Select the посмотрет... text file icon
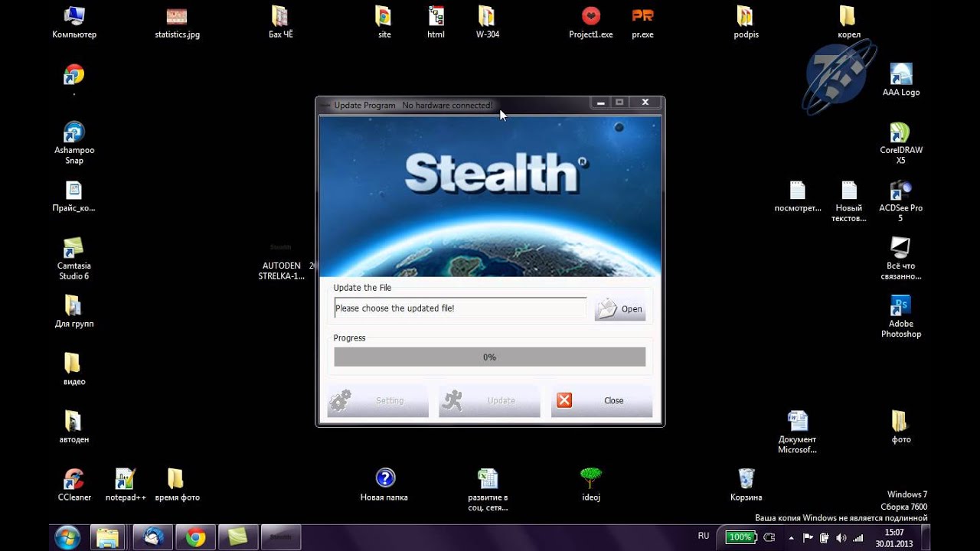This screenshot has height=551, width=980. tap(798, 196)
